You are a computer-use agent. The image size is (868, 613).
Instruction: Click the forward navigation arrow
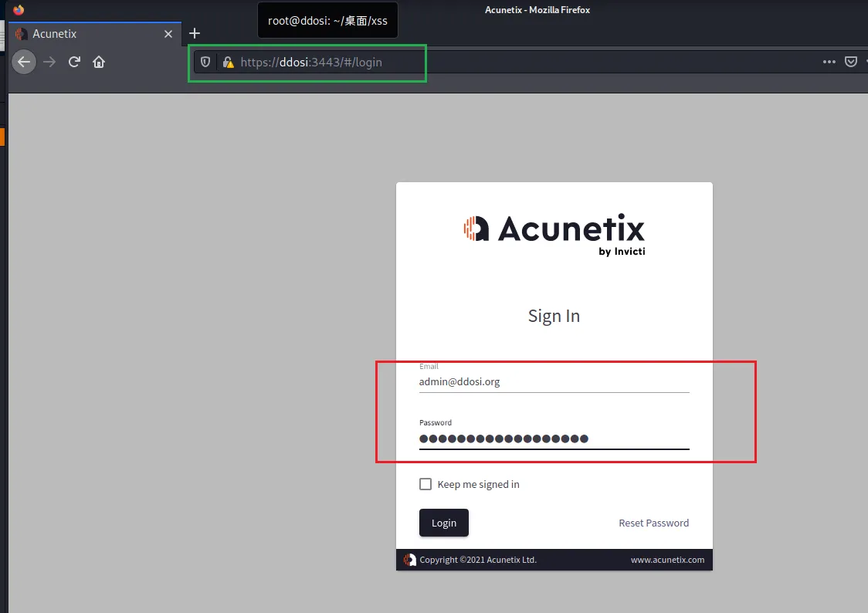(x=49, y=62)
